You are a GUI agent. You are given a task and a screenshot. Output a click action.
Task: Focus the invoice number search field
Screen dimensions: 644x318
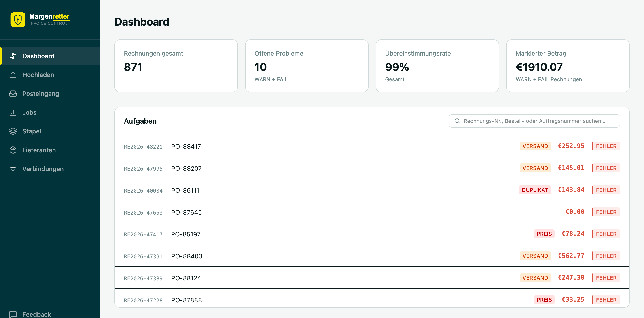534,121
